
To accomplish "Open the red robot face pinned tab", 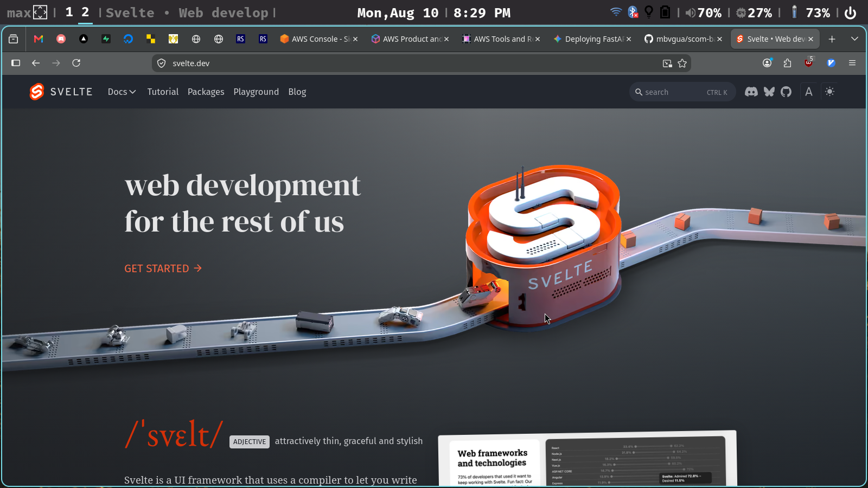I will pyautogui.click(x=61, y=39).
